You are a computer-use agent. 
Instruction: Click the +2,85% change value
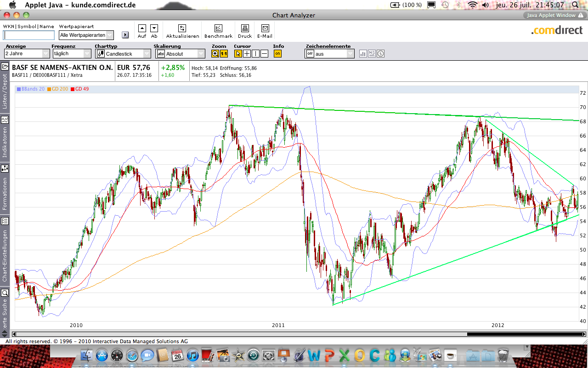[x=173, y=68]
